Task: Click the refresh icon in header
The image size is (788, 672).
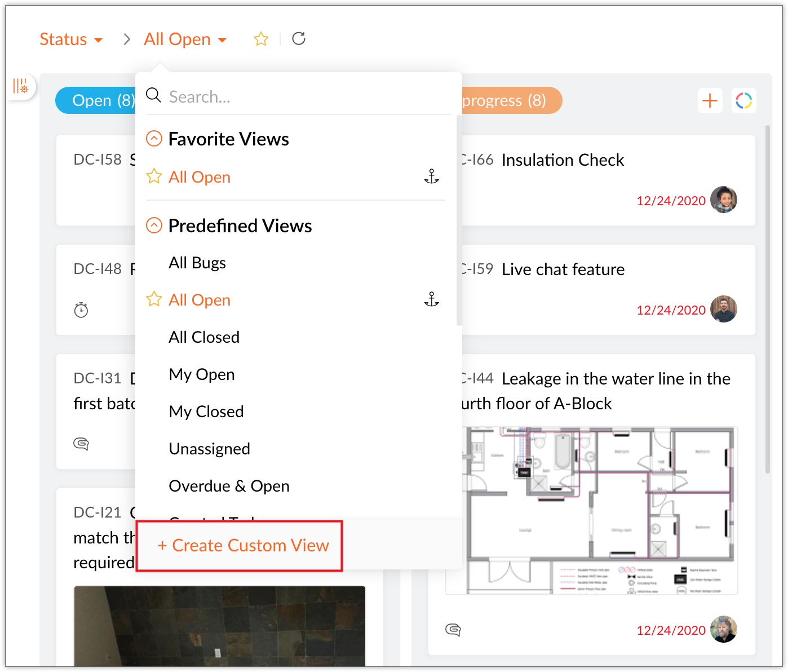Action: pyautogui.click(x=299, y=38)
